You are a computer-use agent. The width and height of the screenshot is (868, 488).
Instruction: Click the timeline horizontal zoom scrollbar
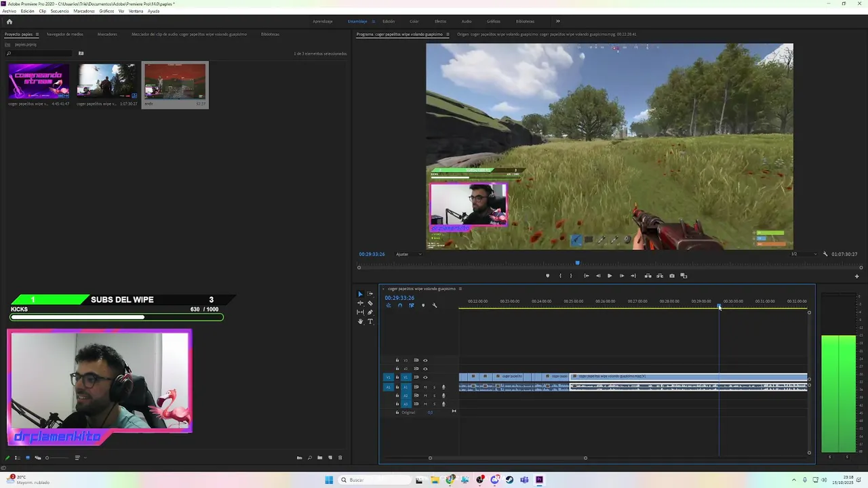click(507, 457)
